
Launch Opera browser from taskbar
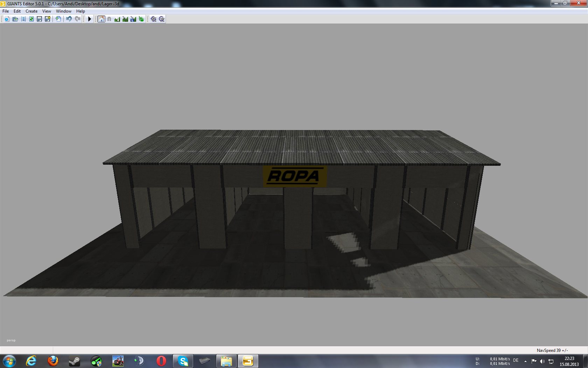point(161,361)
